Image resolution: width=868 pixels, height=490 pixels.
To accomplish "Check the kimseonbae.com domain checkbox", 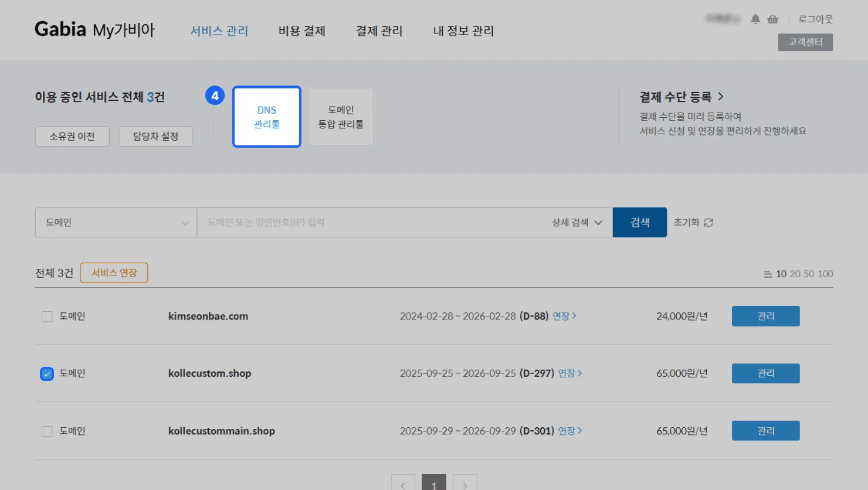I will [x=47, y=317].
